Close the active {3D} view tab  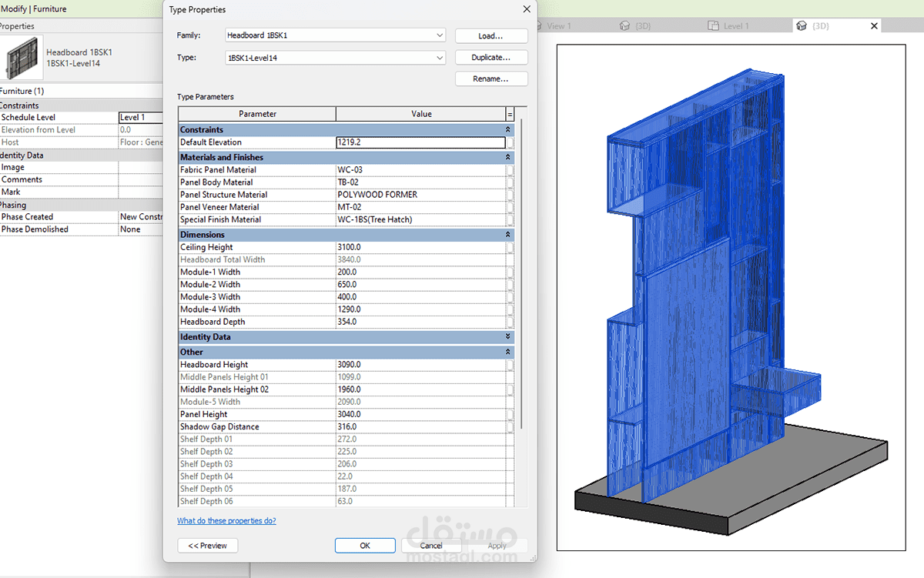(874, 26)
